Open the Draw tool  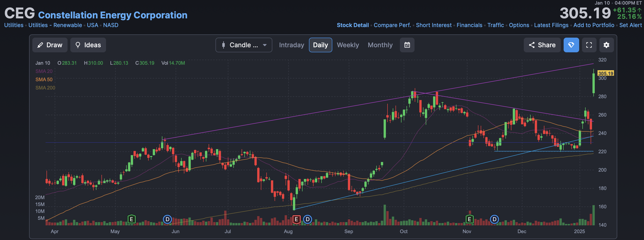point(50,45)
